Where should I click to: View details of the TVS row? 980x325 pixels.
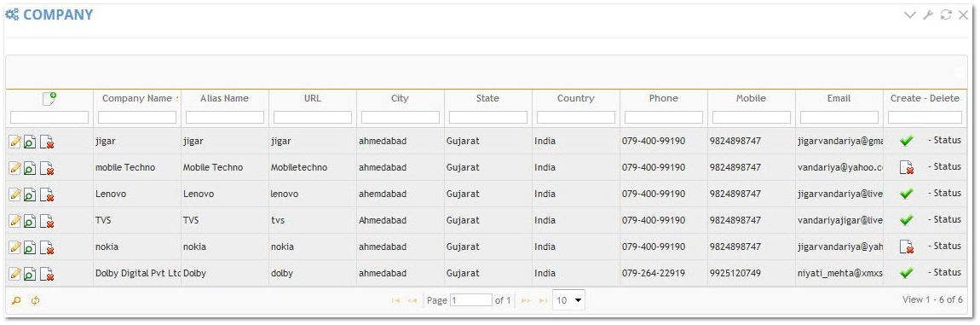[30, 220]
